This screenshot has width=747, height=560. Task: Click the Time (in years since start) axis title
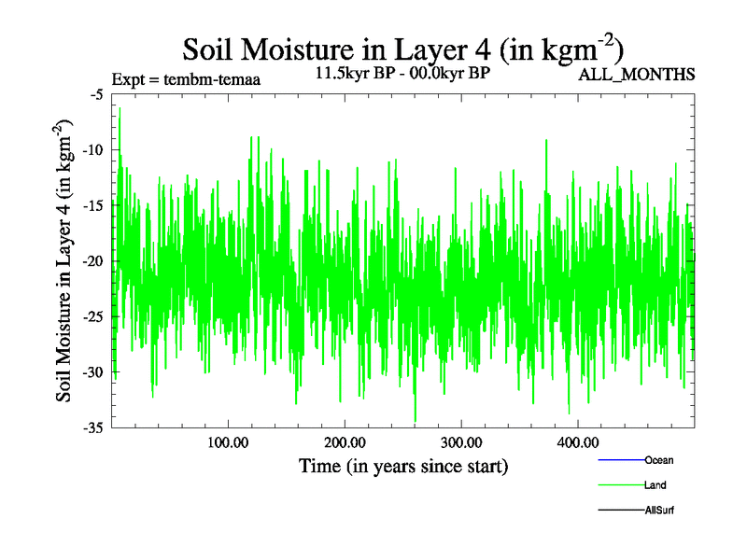[403, 465]
